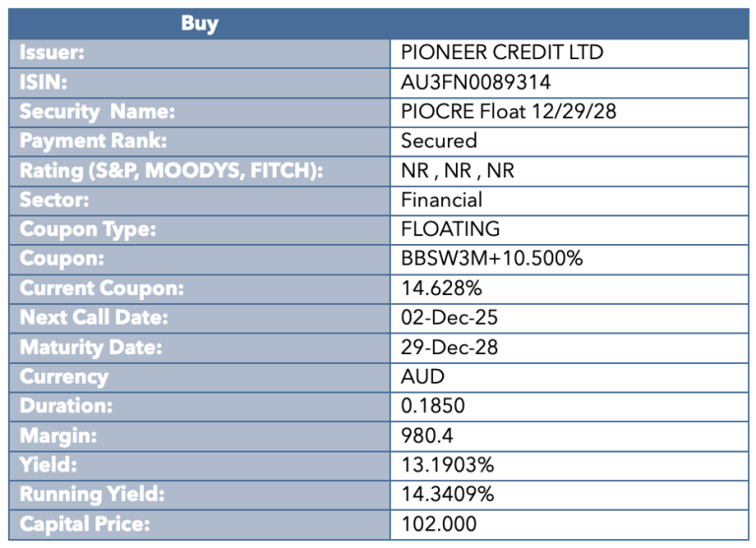Screen dimensions: 756x548
Task: Select the capital price 102.000 cell
Action: pos(438,524)
